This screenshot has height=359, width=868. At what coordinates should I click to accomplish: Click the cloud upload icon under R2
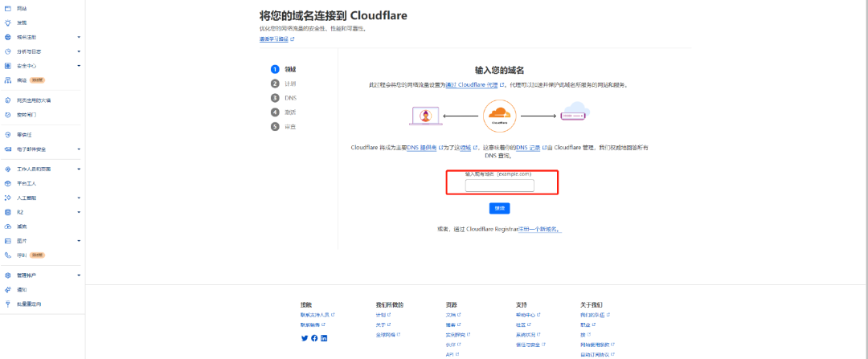pyautogui.click(x=8, y=226)
